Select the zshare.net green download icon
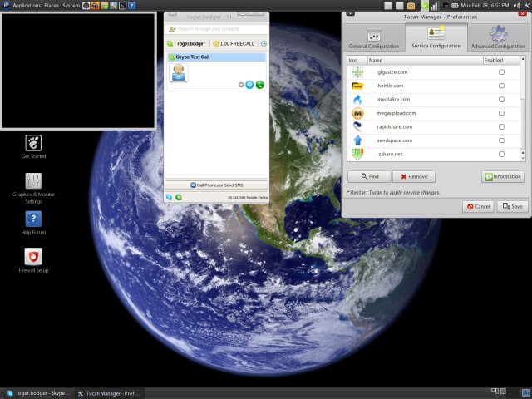The image size is (532, 399). point(357,154)
